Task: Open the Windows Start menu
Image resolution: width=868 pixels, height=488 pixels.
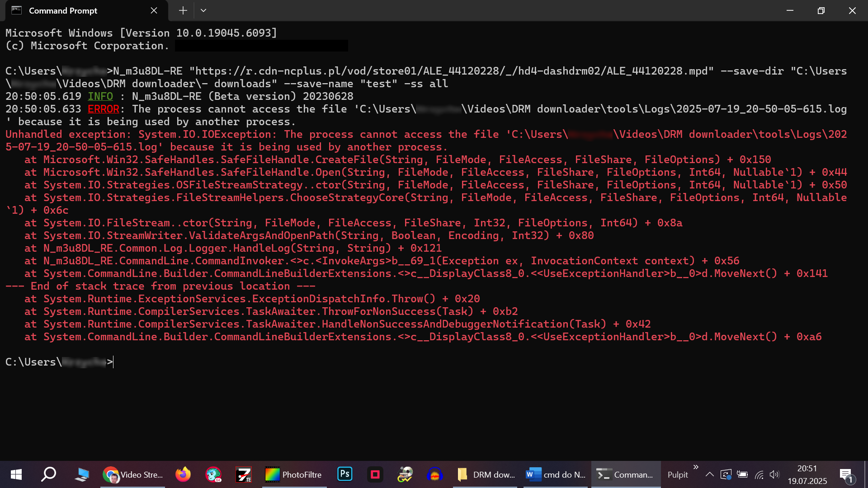Action: (16, 474)
